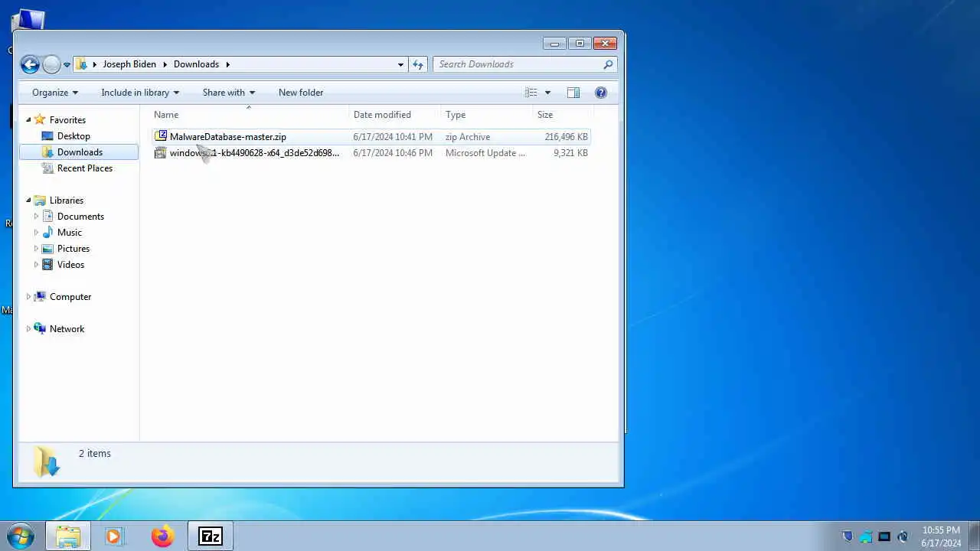The width and height of the screenshot is (980, 551).
Task: Expand the Computer node
Action: point(28,297)
